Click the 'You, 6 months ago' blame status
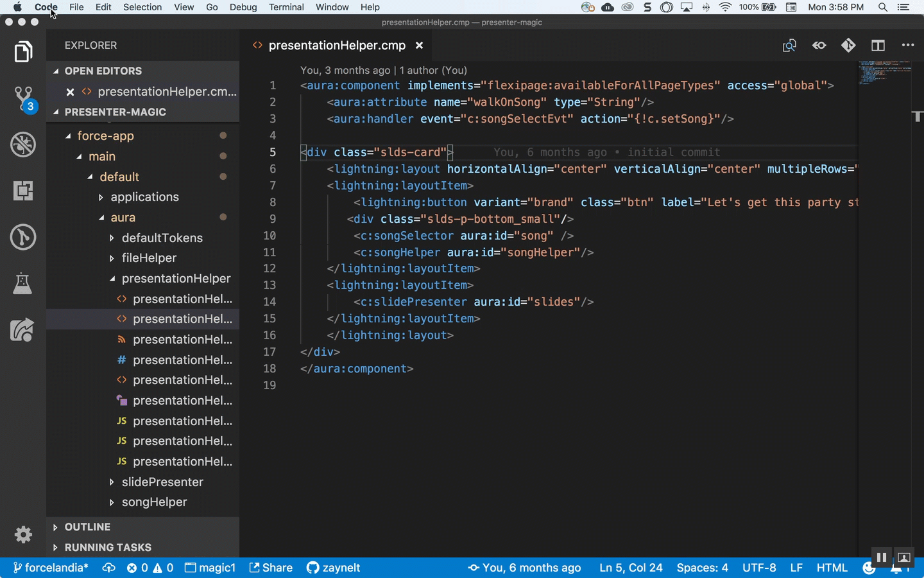 524,568
